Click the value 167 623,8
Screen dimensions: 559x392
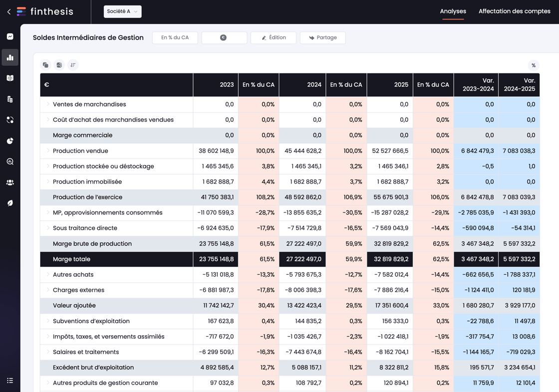(221, 321)
